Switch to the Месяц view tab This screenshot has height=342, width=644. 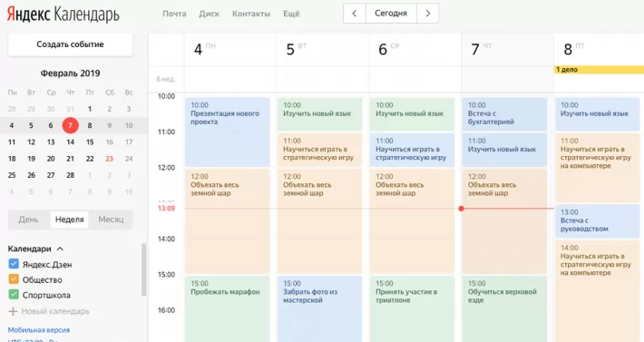point(111,220)
